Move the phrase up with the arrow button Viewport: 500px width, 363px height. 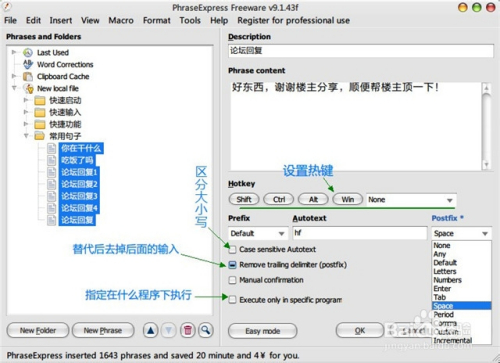point(150,330)
